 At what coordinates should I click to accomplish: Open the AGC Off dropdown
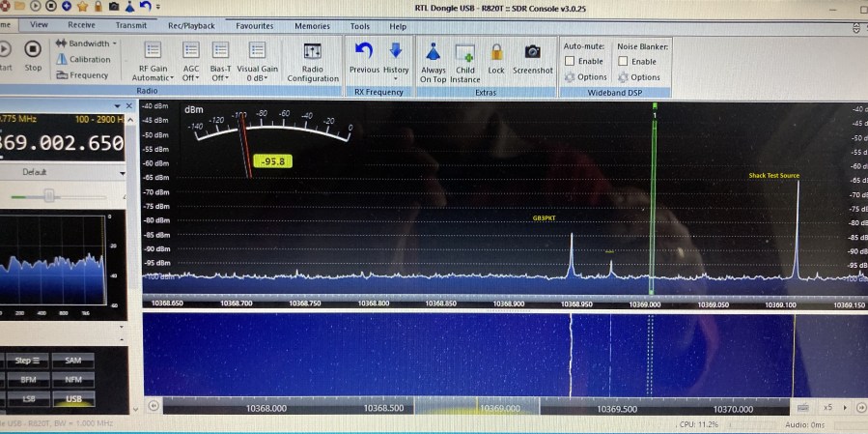tap(191, 61)
